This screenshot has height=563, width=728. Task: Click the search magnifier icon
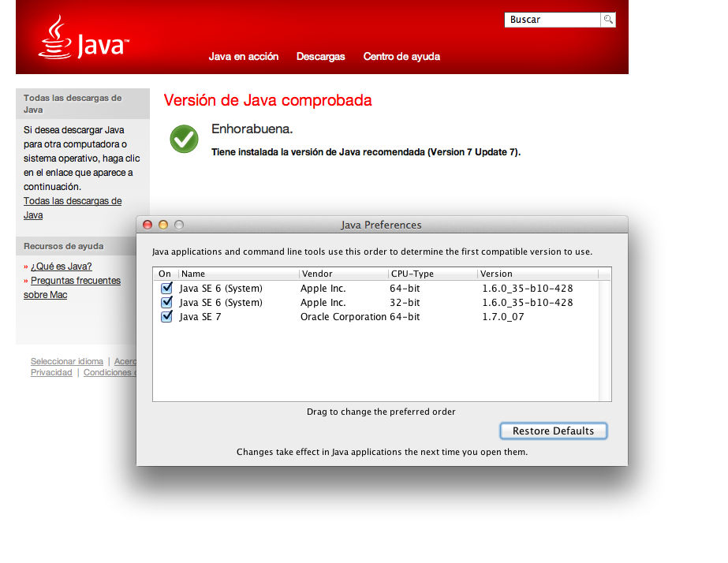pyautogui.click(x=608, y=20)
